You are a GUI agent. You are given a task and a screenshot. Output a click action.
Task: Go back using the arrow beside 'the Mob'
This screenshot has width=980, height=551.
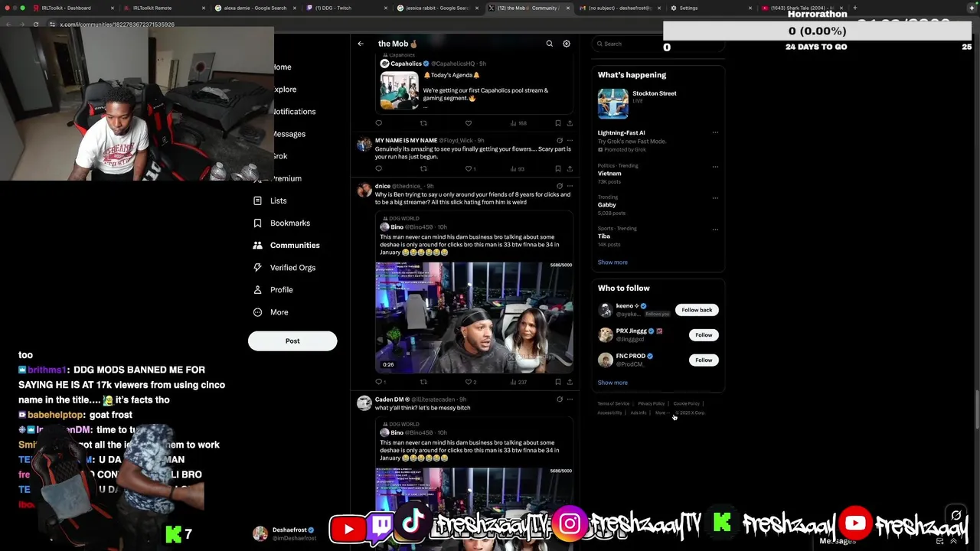(361, 44)
